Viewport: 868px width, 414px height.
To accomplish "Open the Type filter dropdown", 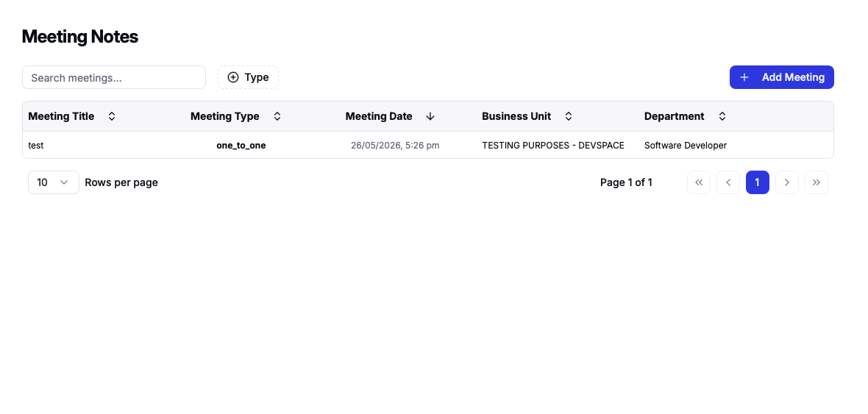I will pos(248,77).
